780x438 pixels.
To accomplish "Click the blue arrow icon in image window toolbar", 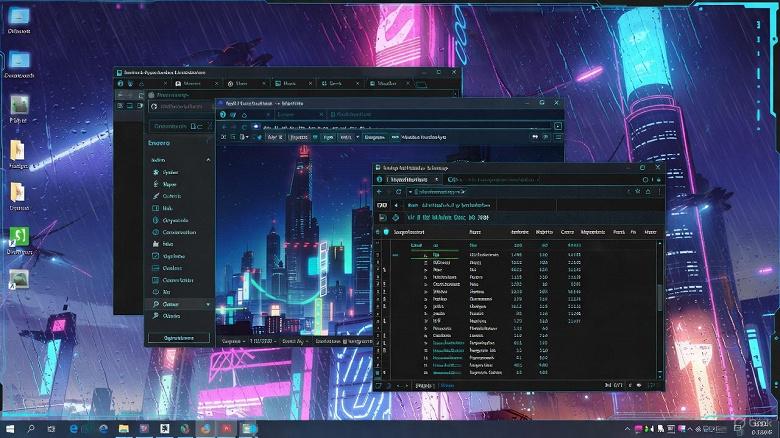I will (x=259, y=137).
